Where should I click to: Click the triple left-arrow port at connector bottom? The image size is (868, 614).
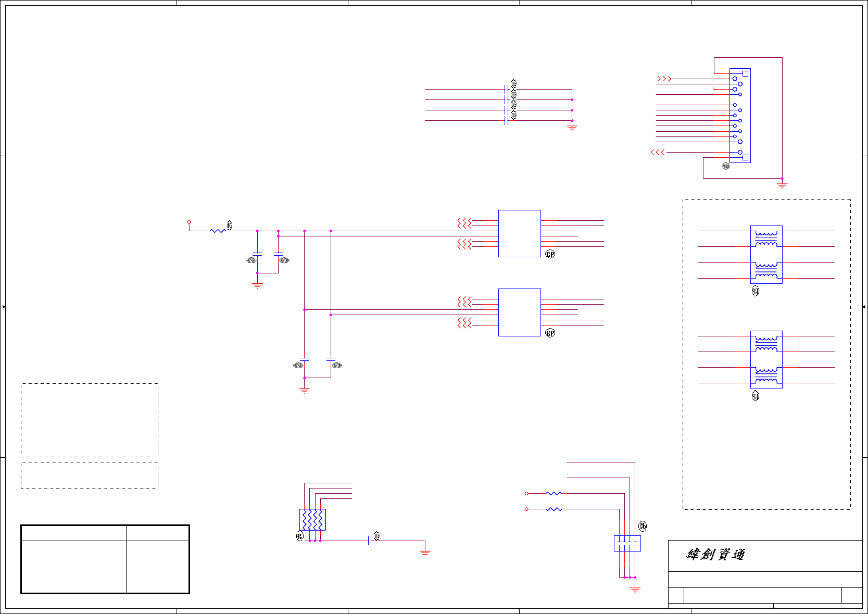658,152
